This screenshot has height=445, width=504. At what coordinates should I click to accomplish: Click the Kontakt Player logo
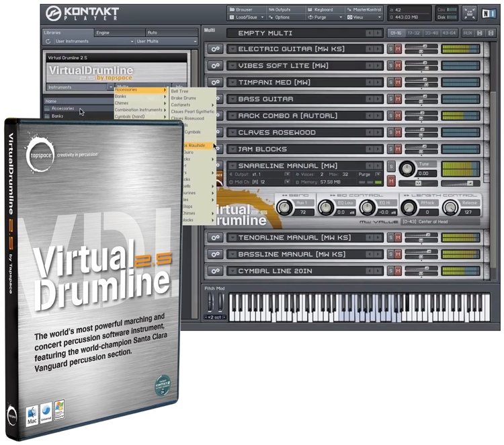[82, 13]
